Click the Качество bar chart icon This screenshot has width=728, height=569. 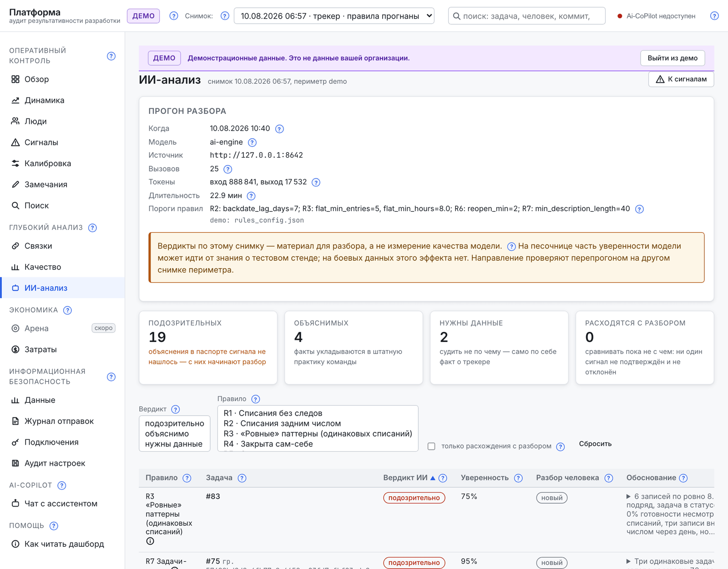coord(15,267)
